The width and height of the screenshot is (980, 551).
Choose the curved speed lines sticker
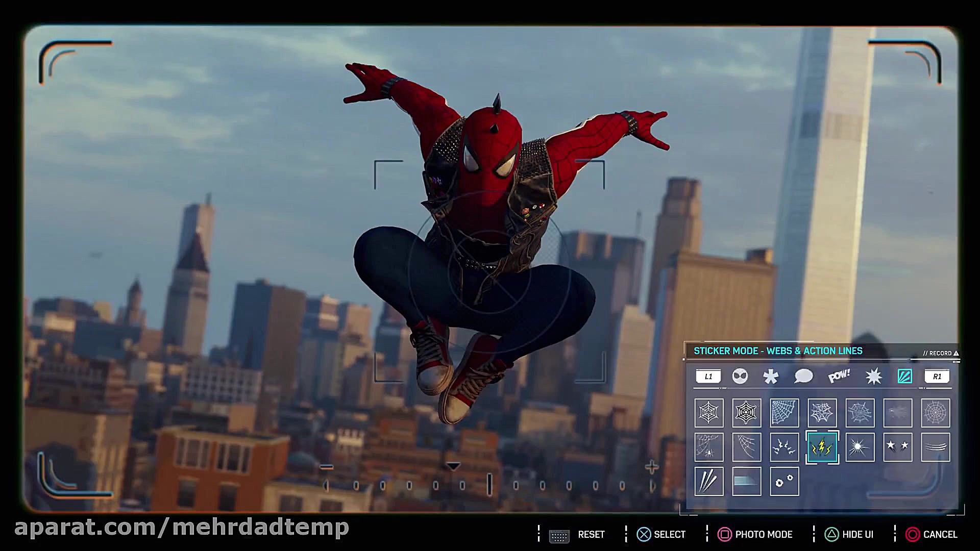[x=935, y=447]
